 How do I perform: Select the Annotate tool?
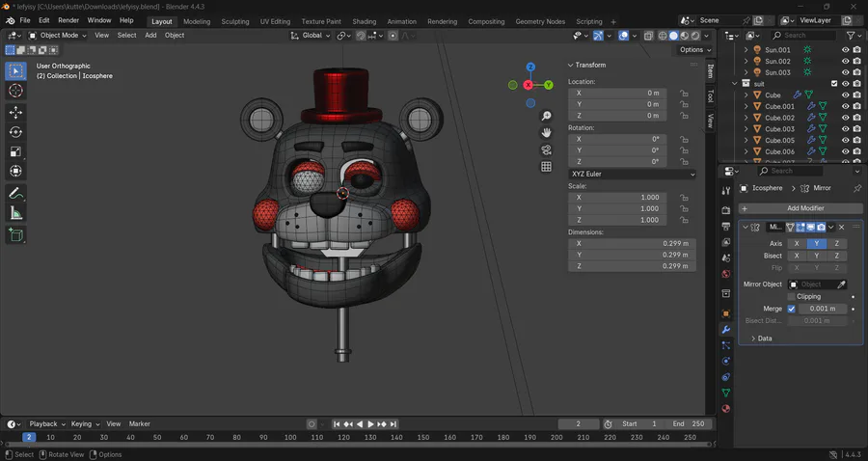point(15,193)
